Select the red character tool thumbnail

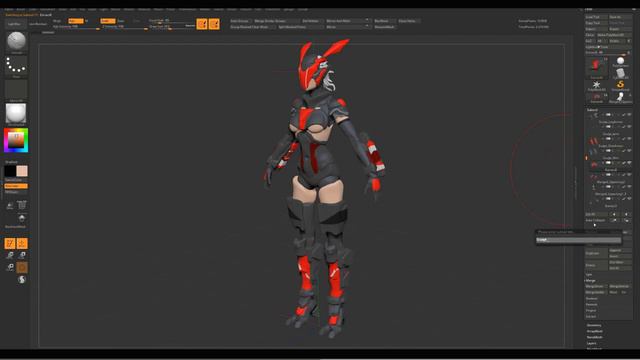[x=596, y=67]
